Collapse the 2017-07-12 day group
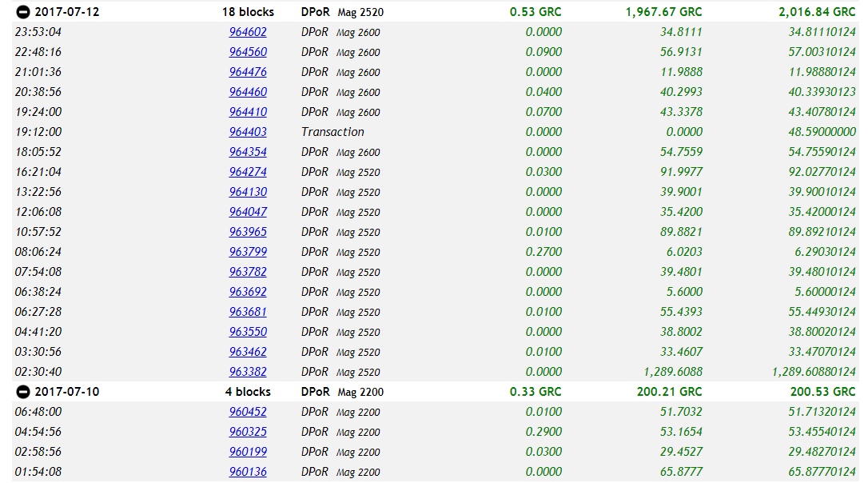The image size is (868, 483). pyautogui.click(x=22, y=12)
